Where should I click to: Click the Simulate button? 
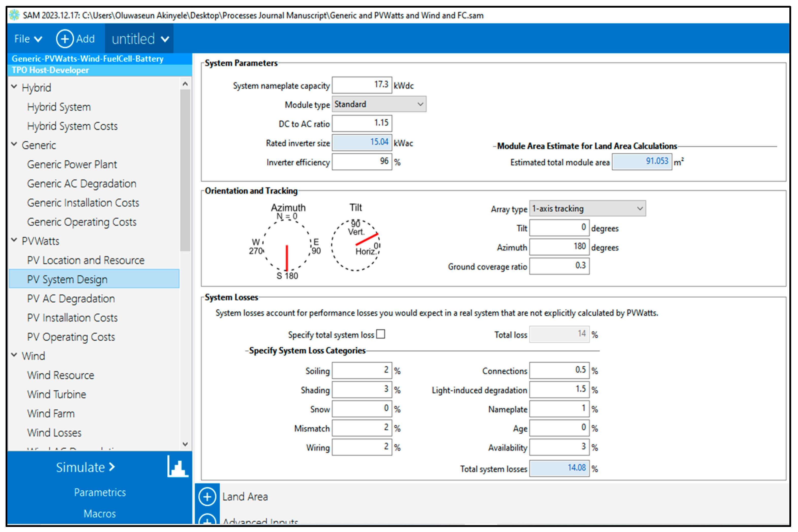point(86,467)
